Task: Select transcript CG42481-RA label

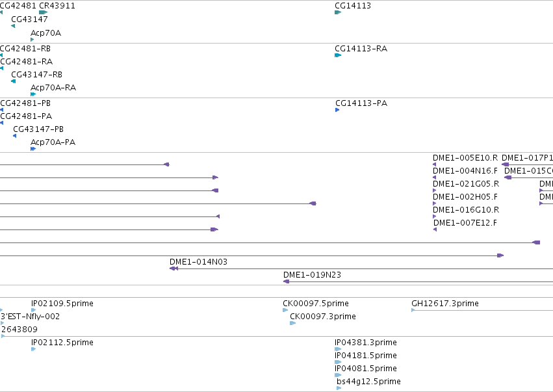Action: (x=27, y=61)
